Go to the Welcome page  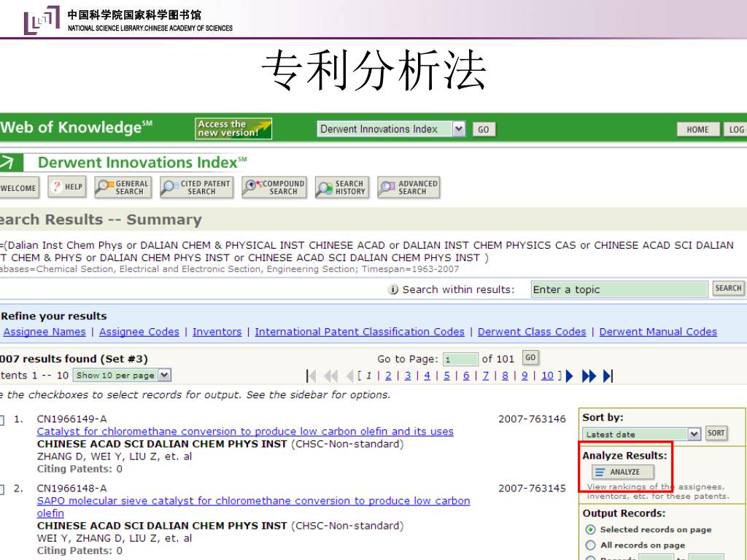(x=19, y=187)
